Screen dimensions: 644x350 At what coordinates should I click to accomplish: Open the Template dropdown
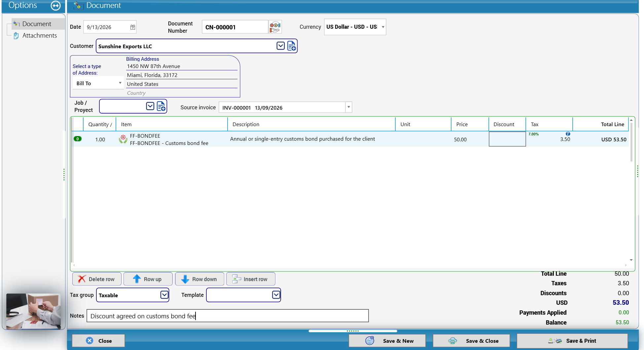pos(276,295)
